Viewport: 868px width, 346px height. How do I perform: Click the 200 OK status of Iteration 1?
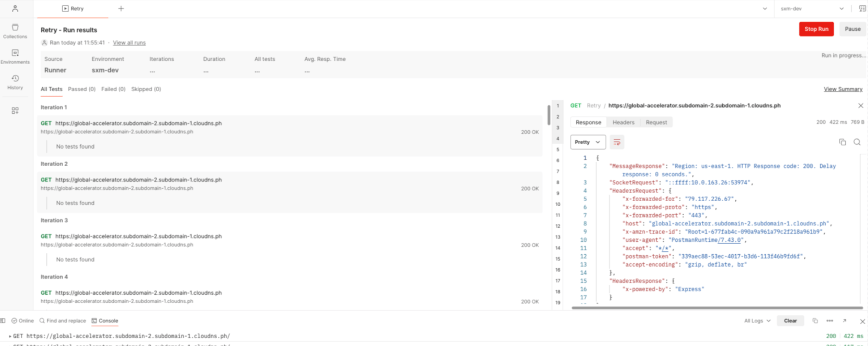(529, 132)
